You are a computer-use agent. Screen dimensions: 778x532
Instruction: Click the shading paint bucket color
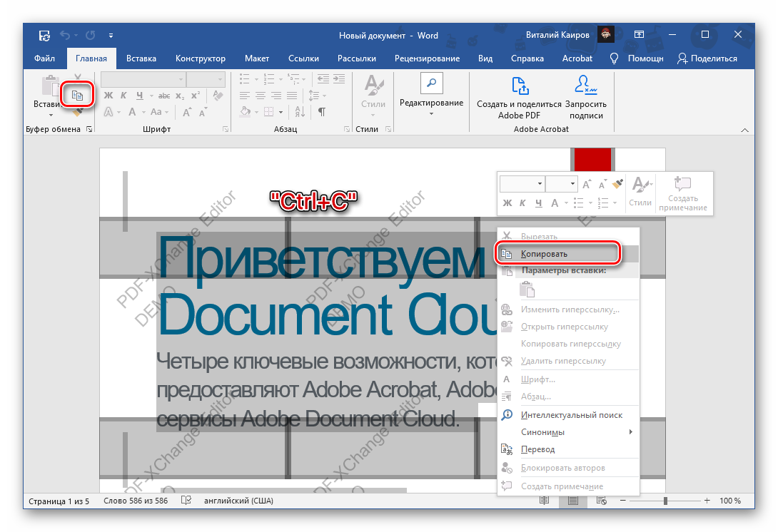(245, 112)
